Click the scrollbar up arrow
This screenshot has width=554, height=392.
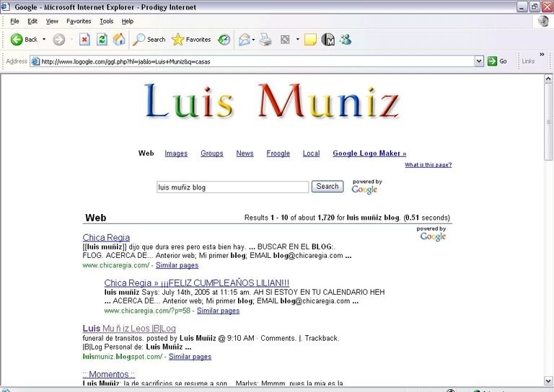[x=548, y=79]
